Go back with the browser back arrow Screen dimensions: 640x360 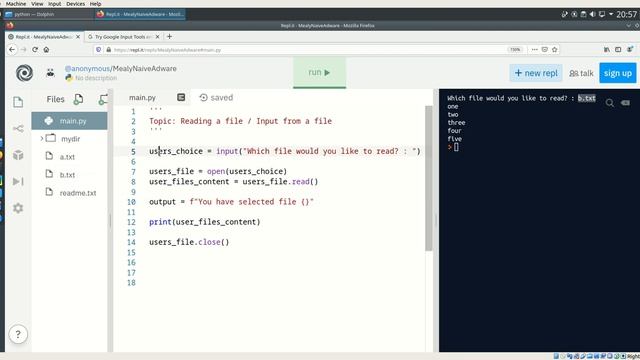coord(12,49)
